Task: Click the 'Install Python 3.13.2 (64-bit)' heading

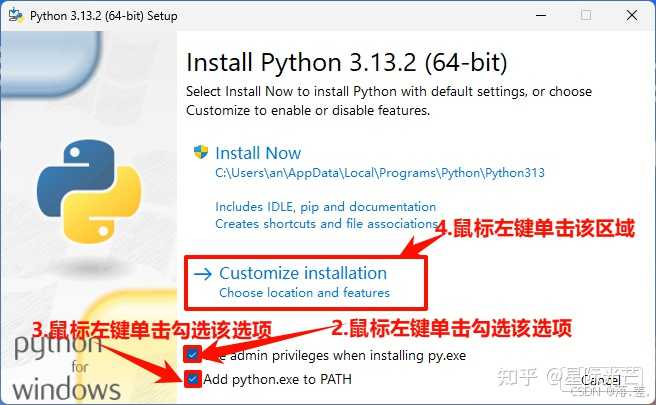Action: pos(347,63)
